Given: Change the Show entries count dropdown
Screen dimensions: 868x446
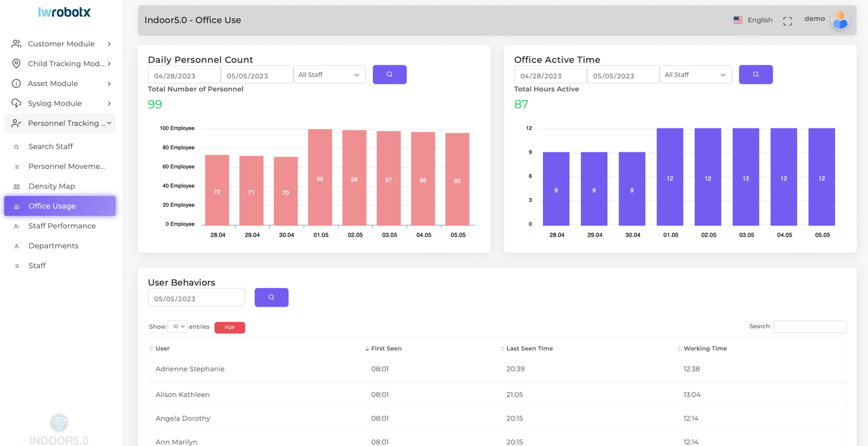Looking at the screenshot, I should pos(177,326).
